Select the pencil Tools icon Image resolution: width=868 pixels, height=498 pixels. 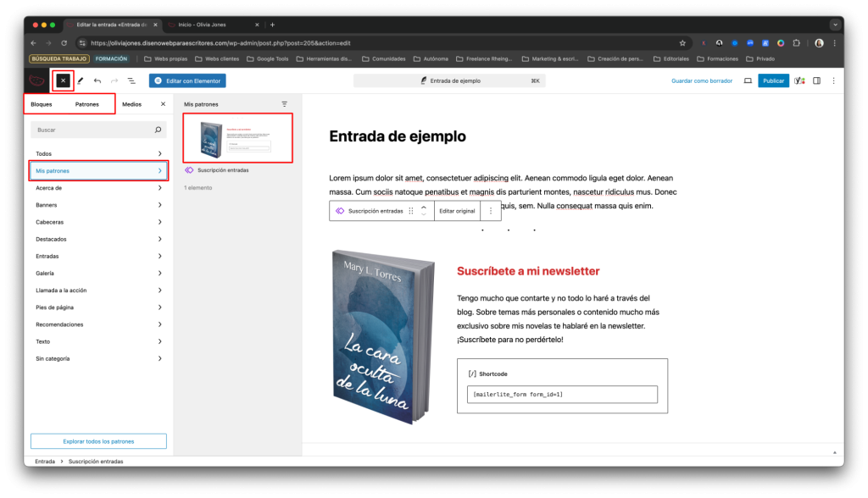pos(81,80)
